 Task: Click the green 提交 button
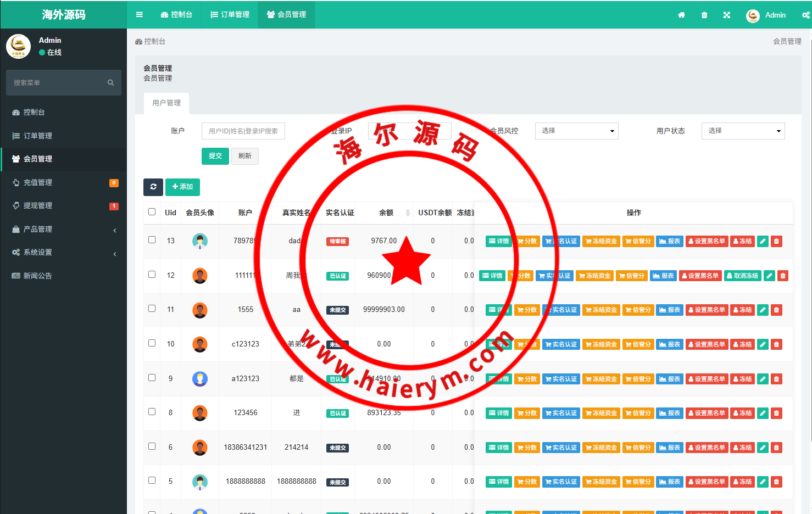click(215, 157)
